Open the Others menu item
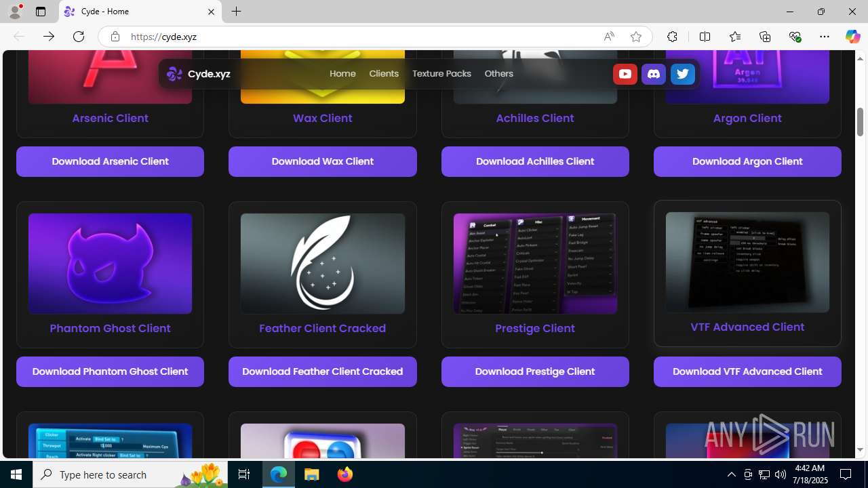Screen dimensions: 868x488 498,74
